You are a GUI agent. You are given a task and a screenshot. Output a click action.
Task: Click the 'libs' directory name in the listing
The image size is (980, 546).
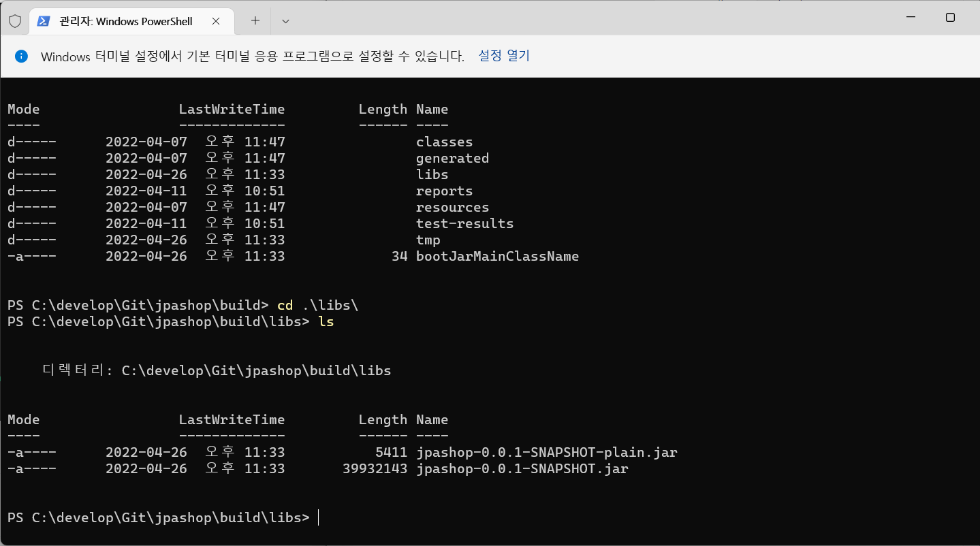(x=432, y=174)
